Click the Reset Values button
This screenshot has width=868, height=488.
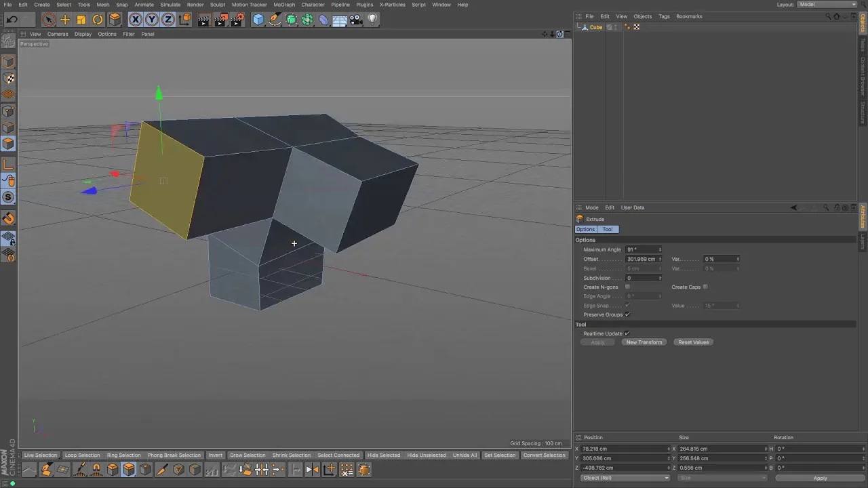693,342
